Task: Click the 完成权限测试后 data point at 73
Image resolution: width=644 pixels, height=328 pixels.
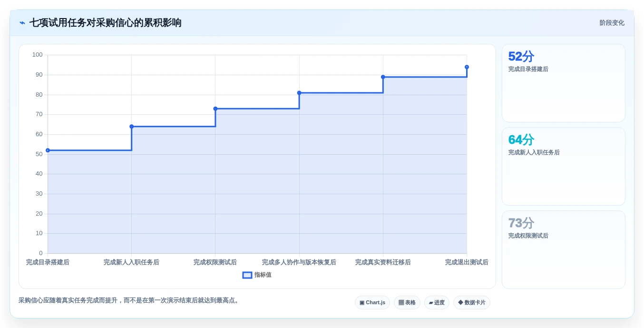Action: point(215,109)
